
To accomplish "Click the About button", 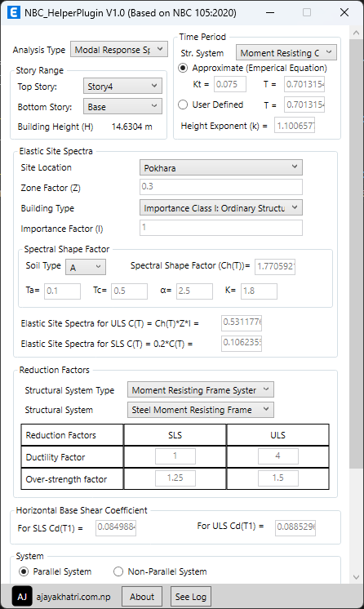I will tap(142, 597).
